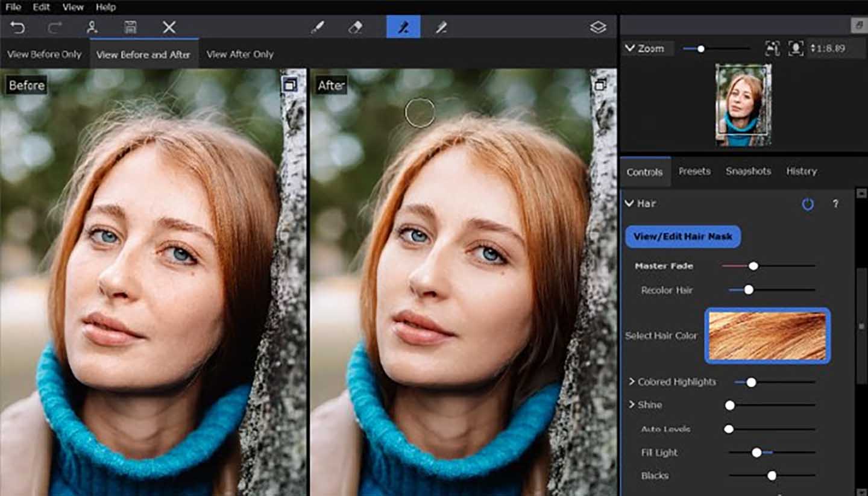This screenshot has width=868, height=496.
Task: Expand the Colored Highlights options
Action: click(632, 381)
